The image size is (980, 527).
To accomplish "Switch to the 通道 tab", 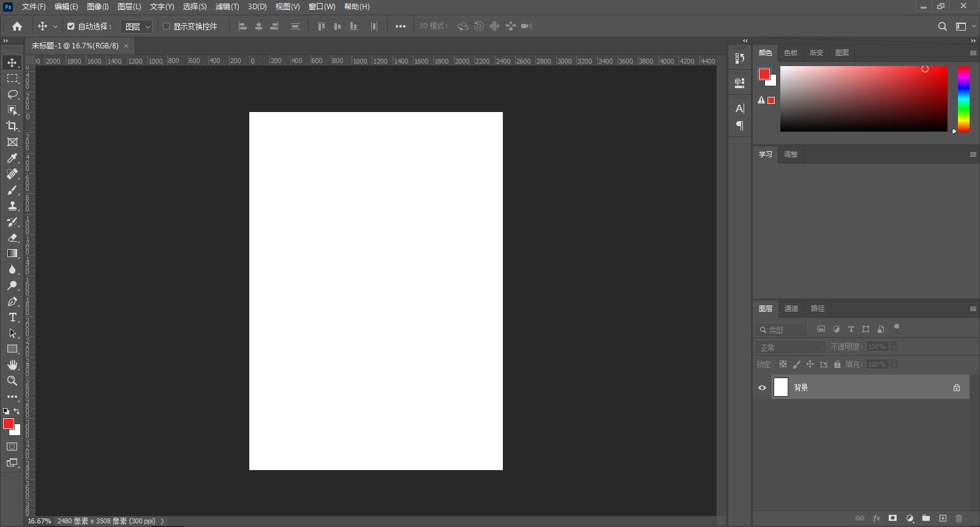I will 791,308.
